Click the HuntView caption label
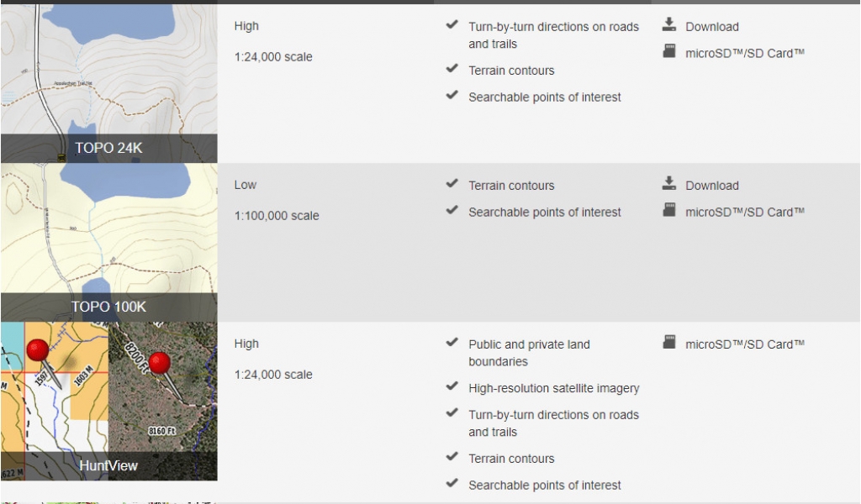Image resolution: width=861 pixels, height=504 pixels. 108,465
